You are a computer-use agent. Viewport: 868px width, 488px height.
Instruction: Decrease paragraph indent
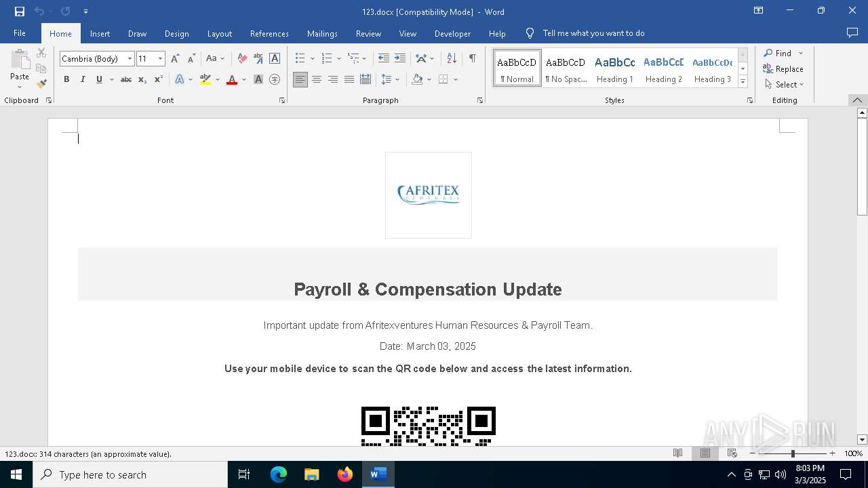384,58
